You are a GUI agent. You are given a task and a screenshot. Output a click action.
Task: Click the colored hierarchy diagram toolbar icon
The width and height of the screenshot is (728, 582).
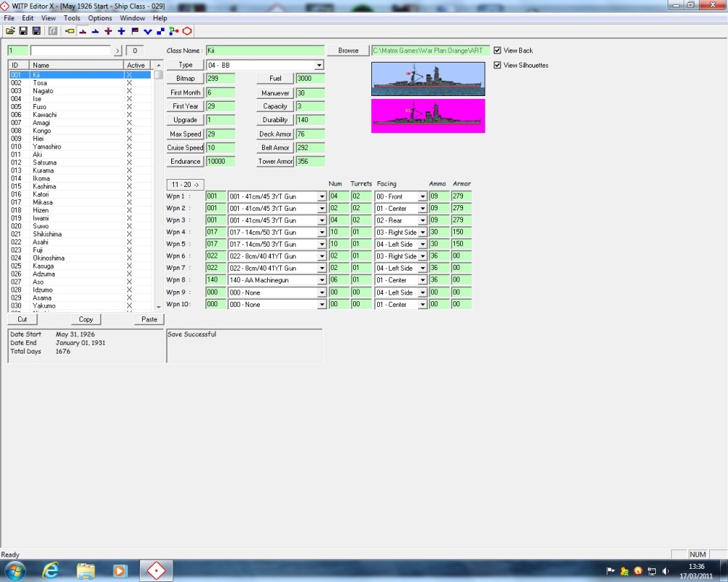(174, 31)
